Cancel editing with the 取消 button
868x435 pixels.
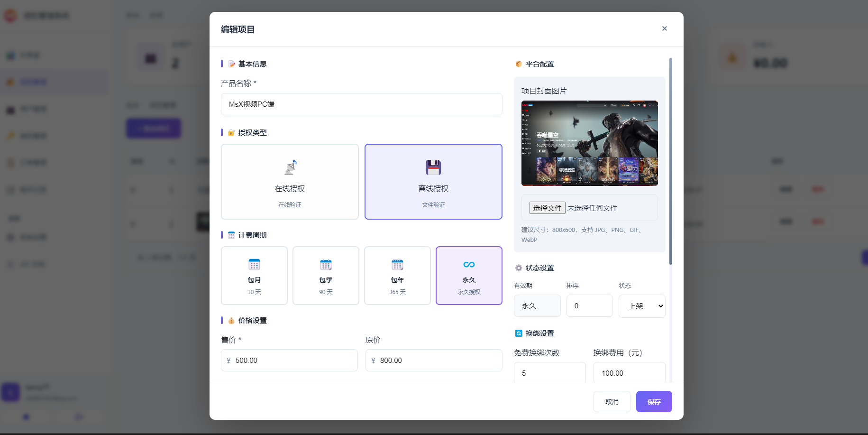[612, 401]
